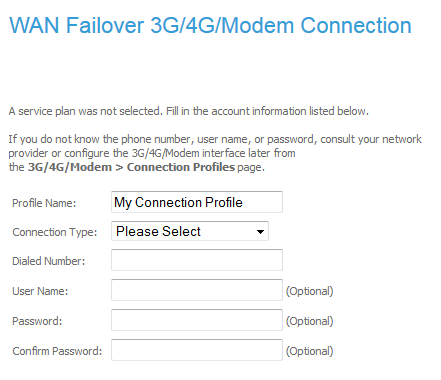Click the (Optional) note beside User Name
This screenshot has height=380, width=441.
click(309, 291)
